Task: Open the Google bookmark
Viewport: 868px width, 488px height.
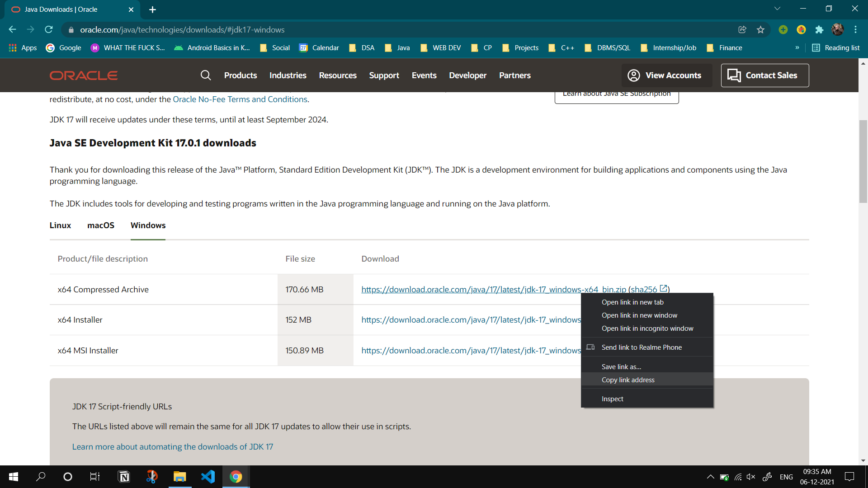Action: point(64,47)
